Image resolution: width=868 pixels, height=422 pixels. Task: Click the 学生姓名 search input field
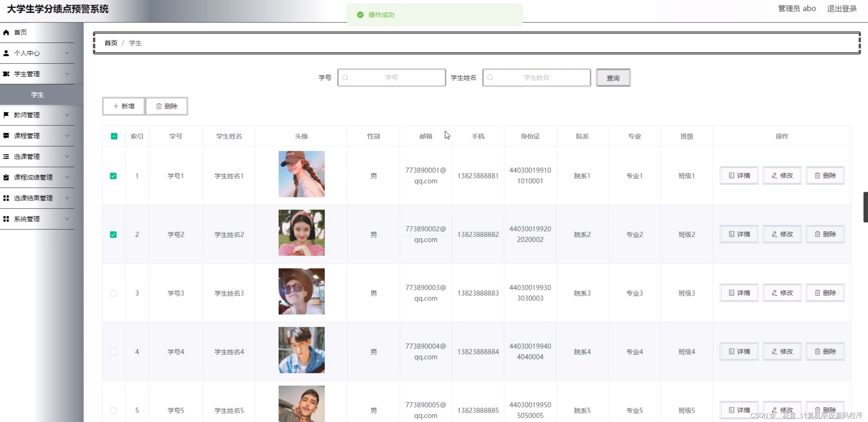[x=536, y=78]
